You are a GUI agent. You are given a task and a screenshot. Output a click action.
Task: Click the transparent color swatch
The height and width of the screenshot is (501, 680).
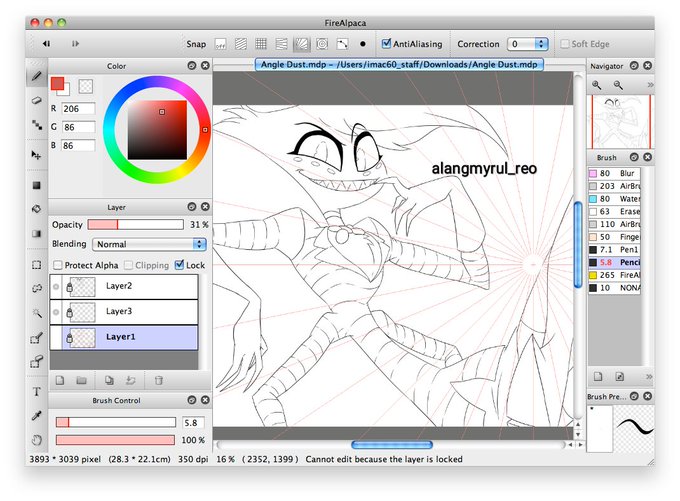pos(85,86)
